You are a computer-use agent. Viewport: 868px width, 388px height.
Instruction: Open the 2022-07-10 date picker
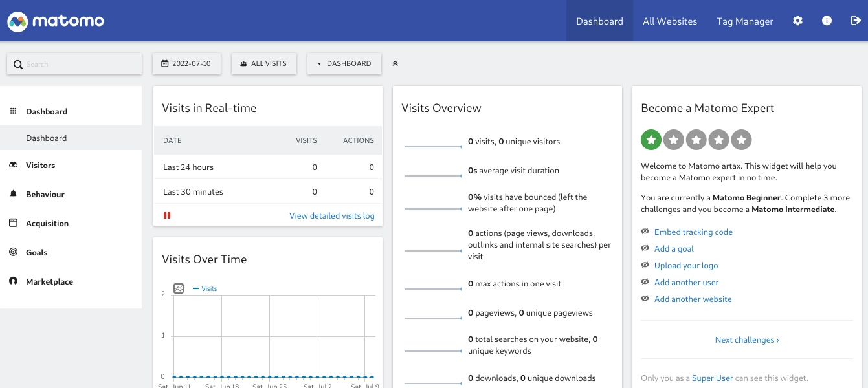point(186,63)
